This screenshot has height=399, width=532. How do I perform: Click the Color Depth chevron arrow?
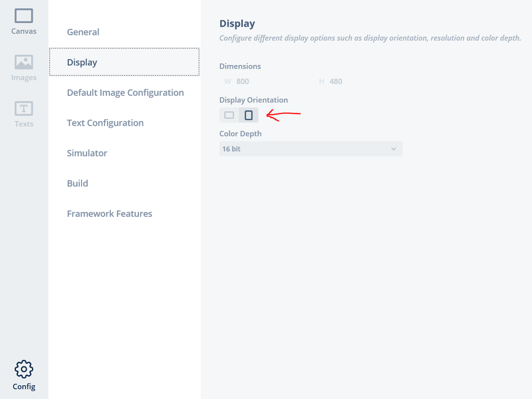point(393,149)
